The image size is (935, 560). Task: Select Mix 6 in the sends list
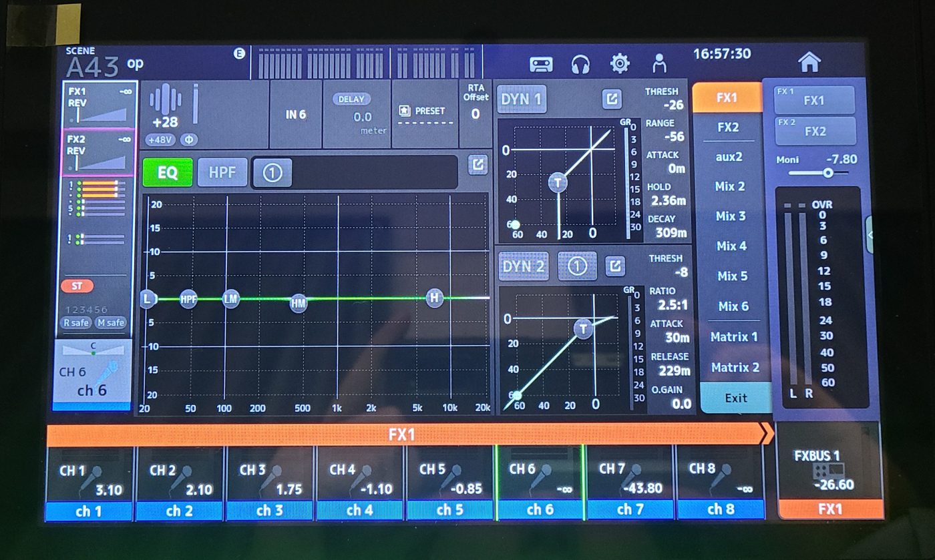tap(733, 306)
